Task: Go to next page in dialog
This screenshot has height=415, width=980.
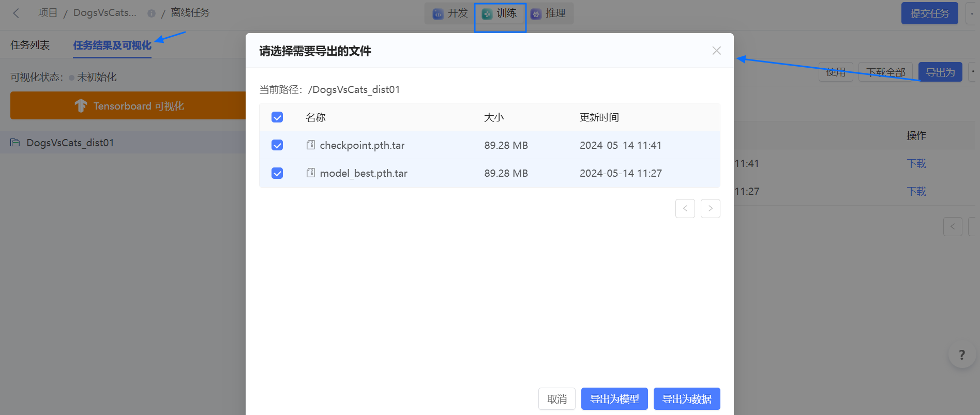Action: tap(710, 208)
